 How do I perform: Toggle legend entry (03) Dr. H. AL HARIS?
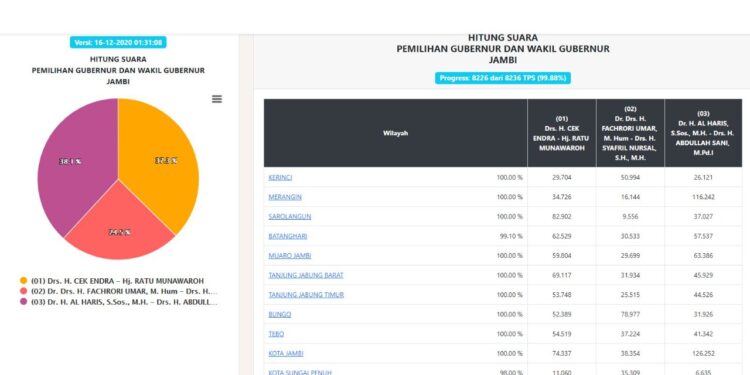(x=124, y=302)
